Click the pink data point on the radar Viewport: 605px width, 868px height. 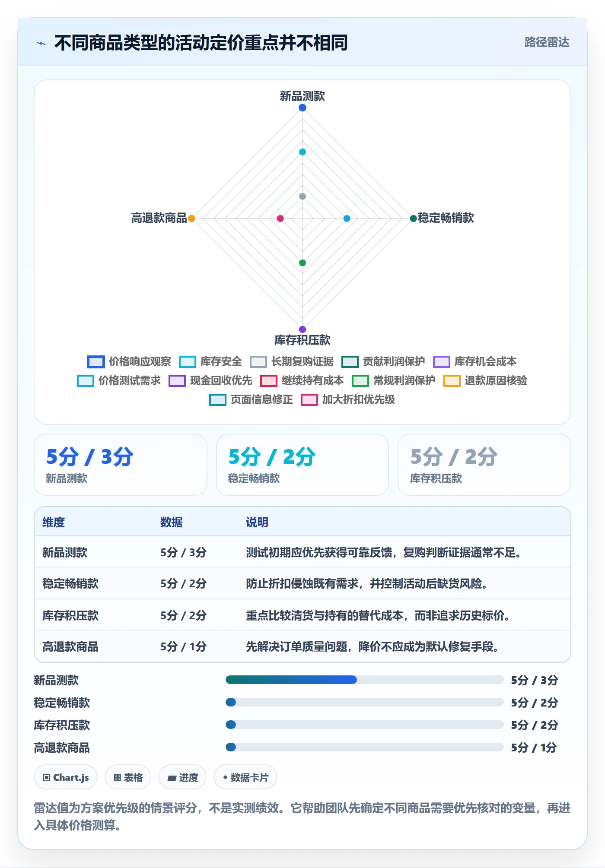click(x=280, y=219)
